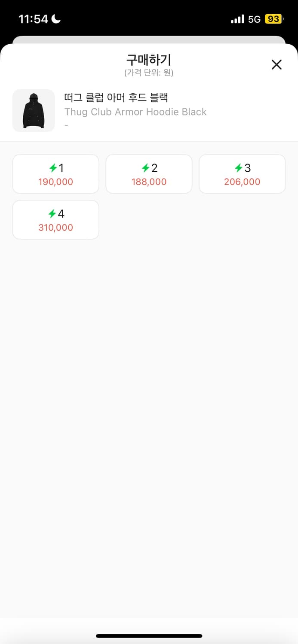This screenshot has width=298, height=644.
Task: Tap the Do Not Disturb moon icon
Action: tap(56, 19)
